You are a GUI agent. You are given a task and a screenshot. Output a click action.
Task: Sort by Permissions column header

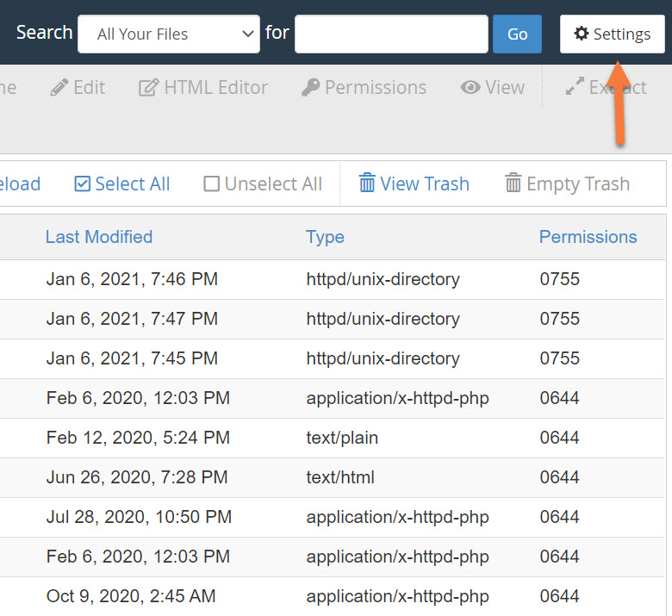click(588, 237)
